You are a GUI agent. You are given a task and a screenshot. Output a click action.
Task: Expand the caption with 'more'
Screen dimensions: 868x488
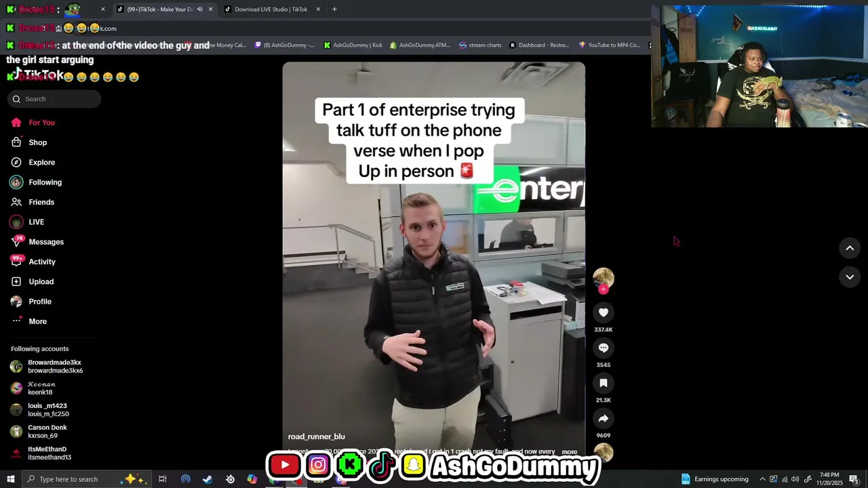click(570, 452)
